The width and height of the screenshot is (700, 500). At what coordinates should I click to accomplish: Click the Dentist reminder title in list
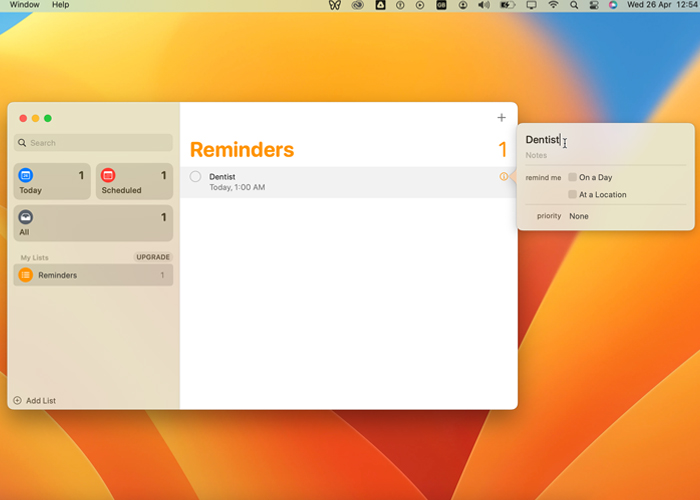(222, 177)
